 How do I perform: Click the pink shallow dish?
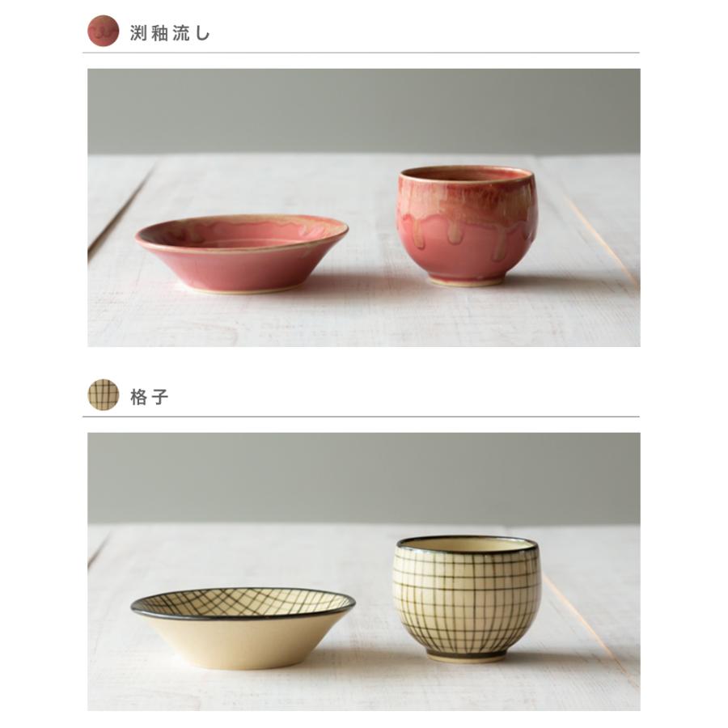[x=242, y=253]
